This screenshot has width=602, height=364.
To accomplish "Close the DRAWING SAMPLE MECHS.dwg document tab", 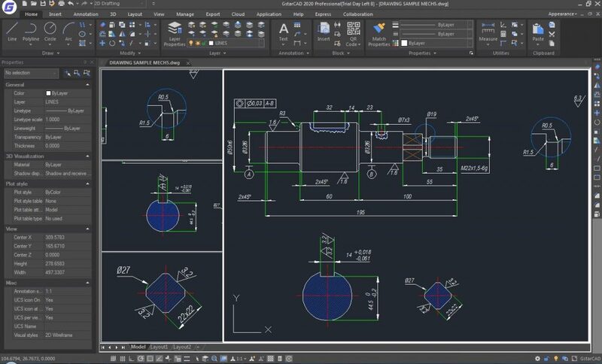I will pos(187,62).
